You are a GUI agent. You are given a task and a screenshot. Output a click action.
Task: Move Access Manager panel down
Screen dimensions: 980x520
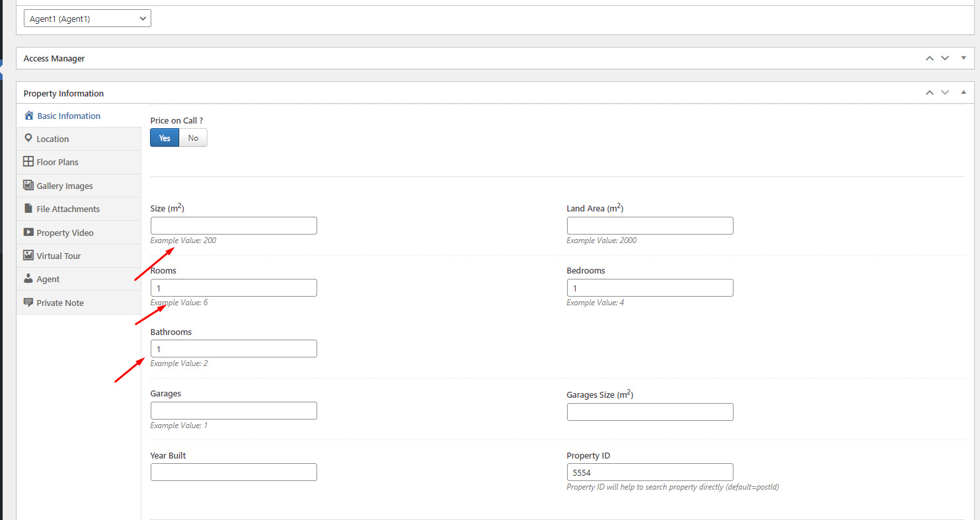pyautogui.click(x=945, y=58)
